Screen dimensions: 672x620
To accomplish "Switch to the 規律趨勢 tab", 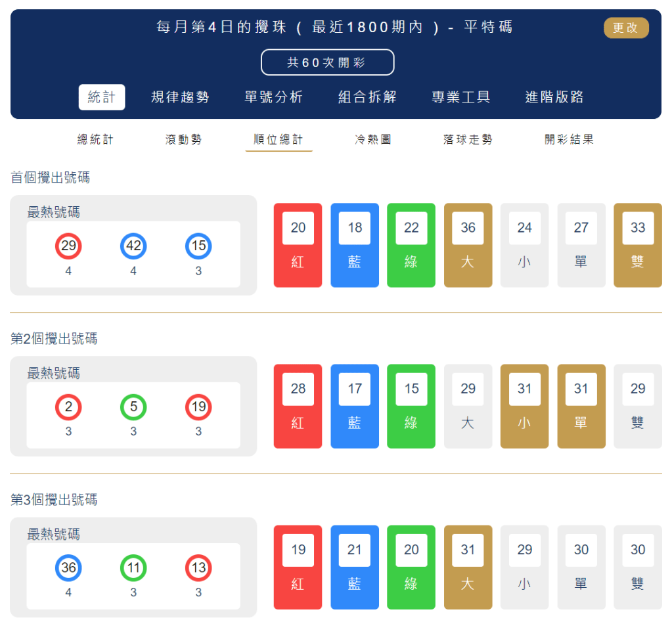I will click(x=181, y=95).
